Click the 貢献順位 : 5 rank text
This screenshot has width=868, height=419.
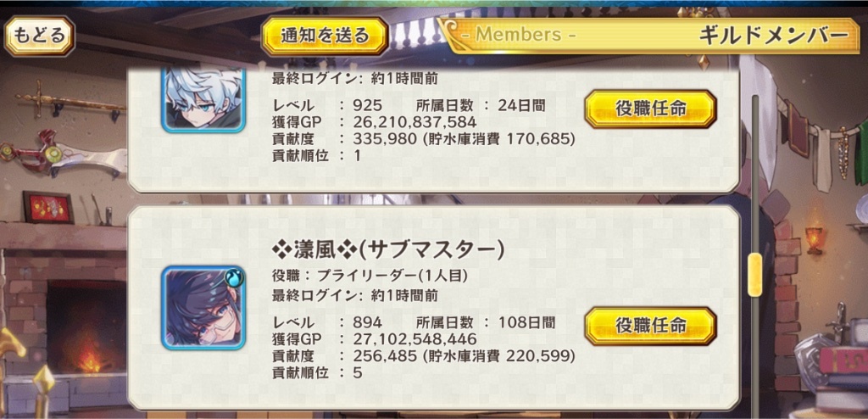tap(317, 372)
